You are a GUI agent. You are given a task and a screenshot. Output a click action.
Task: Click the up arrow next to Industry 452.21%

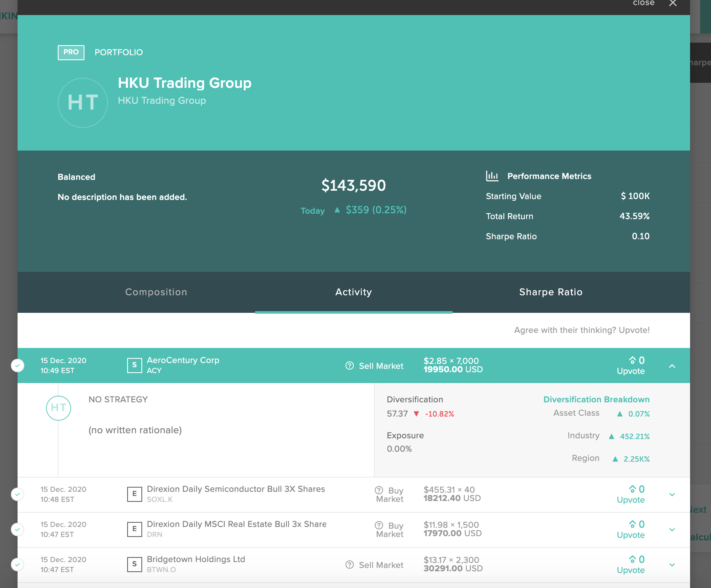611,437
